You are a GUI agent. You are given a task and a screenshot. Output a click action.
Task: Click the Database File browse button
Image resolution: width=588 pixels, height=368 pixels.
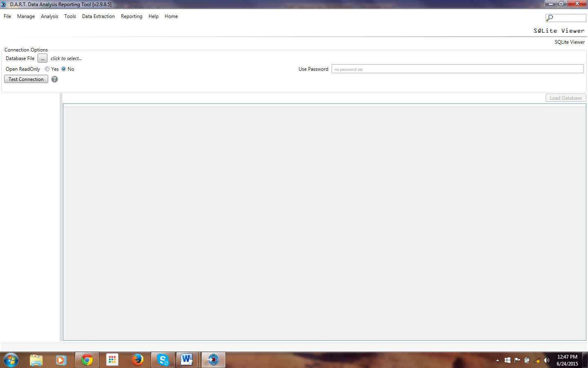42,58
